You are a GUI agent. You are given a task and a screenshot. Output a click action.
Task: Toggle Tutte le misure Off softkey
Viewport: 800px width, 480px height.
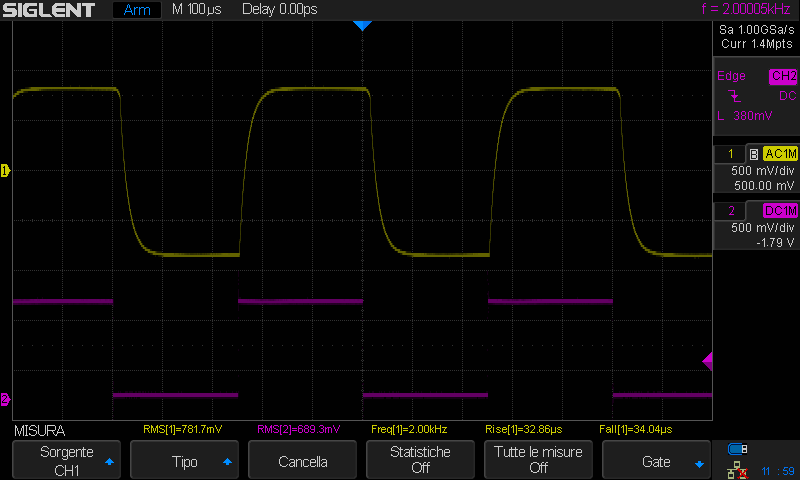(538, 460)
